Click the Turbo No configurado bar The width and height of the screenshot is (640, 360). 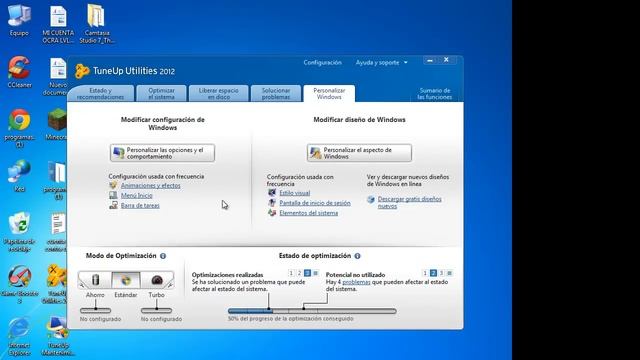pos(156,311)
